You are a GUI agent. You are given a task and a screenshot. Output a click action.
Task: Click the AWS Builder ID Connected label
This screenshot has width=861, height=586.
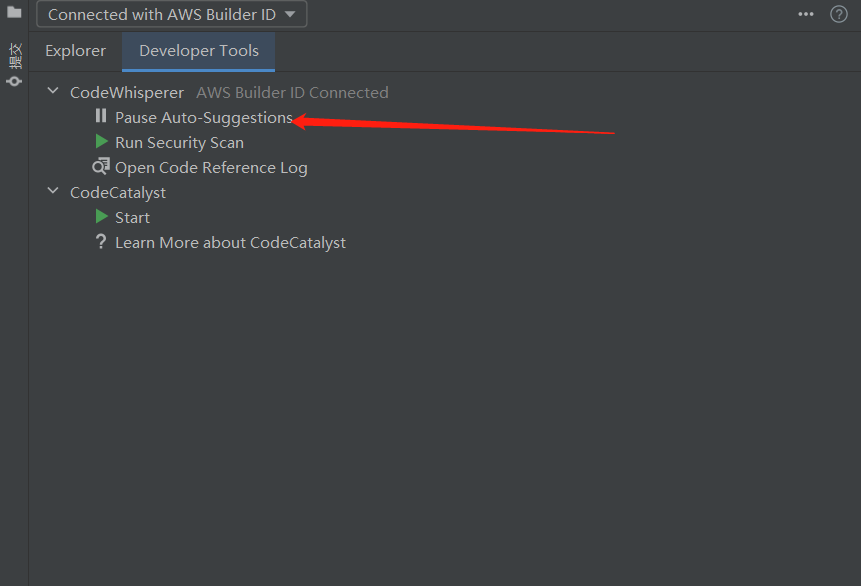292,91
